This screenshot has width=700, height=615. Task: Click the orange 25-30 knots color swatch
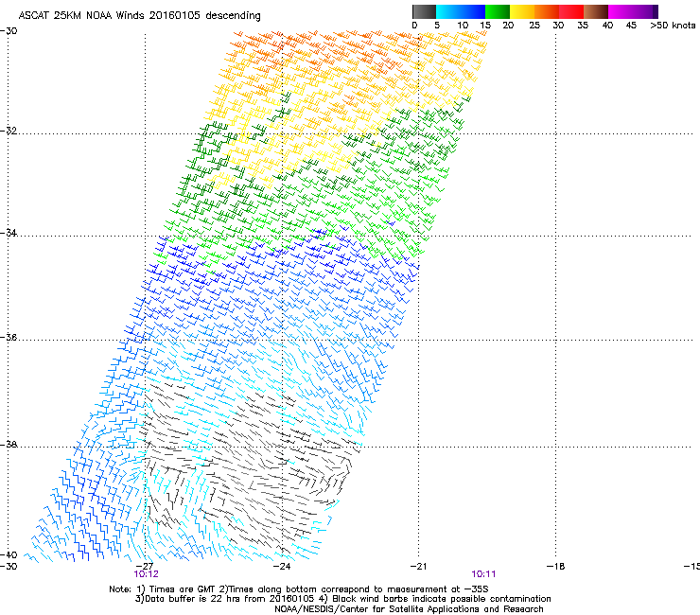pos(547,11)
